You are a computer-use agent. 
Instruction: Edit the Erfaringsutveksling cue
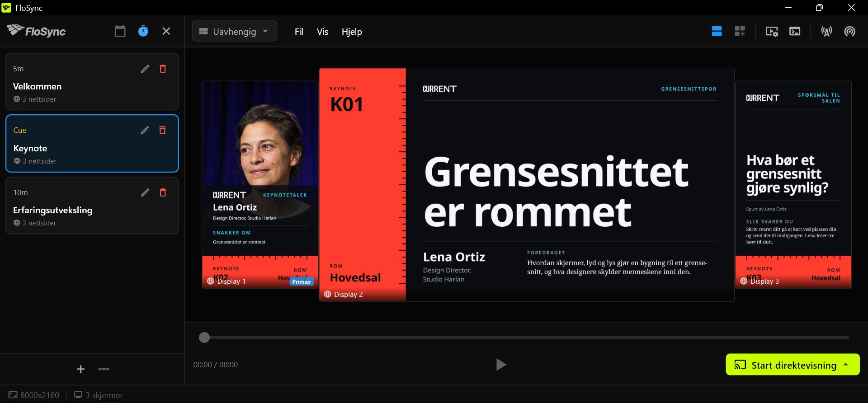tap(145, 192)
